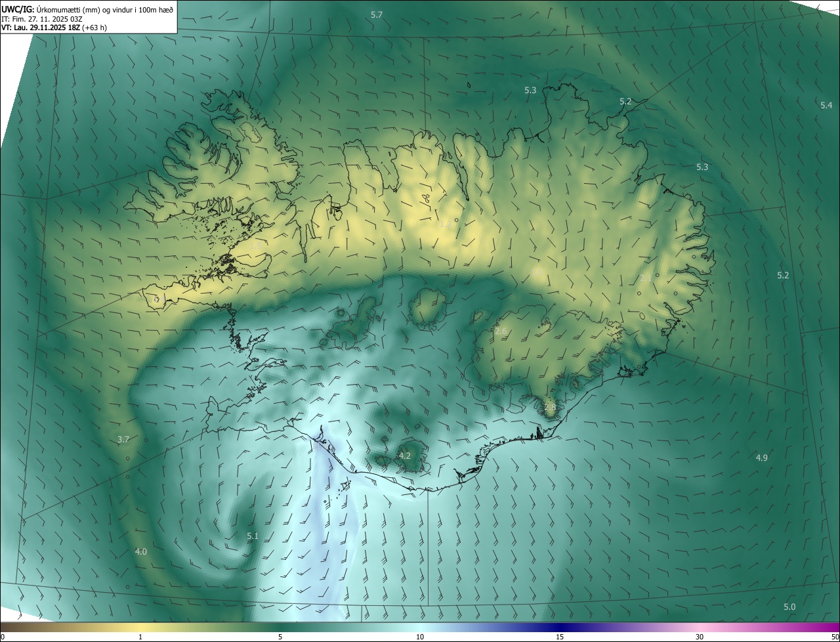This screenshot has height=642, width=840.
Task: Select the 50 tick label on the color scale
Action: [835, 637]
